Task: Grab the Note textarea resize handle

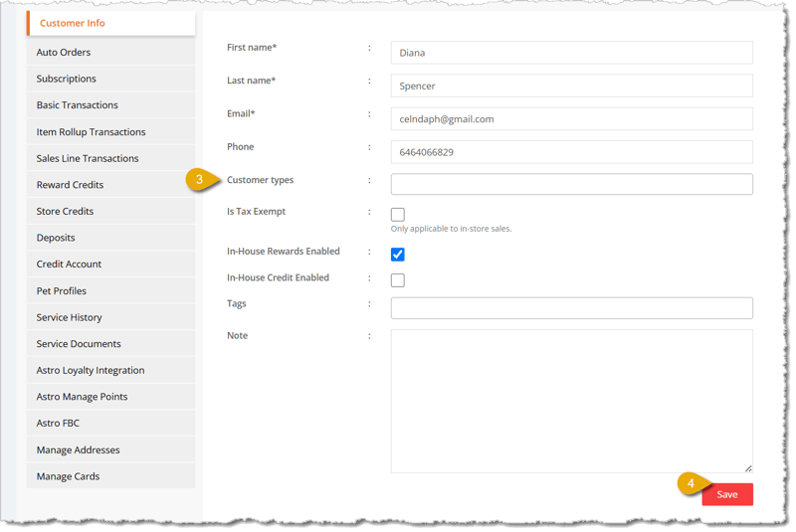Action: click(748, 468)
